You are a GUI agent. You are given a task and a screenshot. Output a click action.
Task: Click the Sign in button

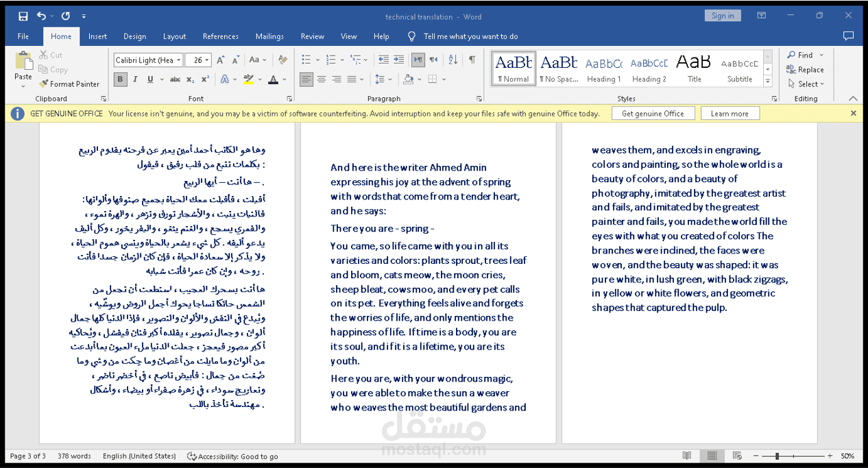(723, 16)
